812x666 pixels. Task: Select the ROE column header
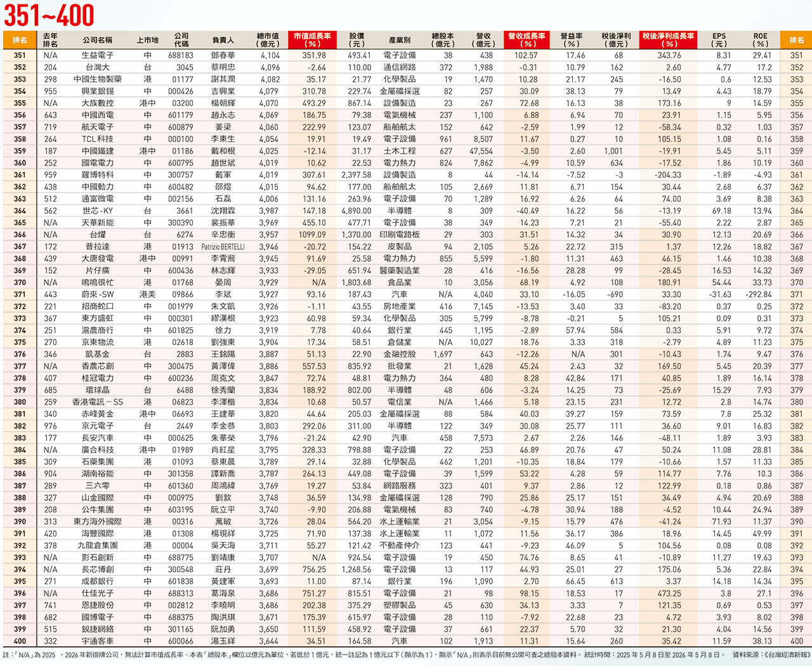(760, 40)
